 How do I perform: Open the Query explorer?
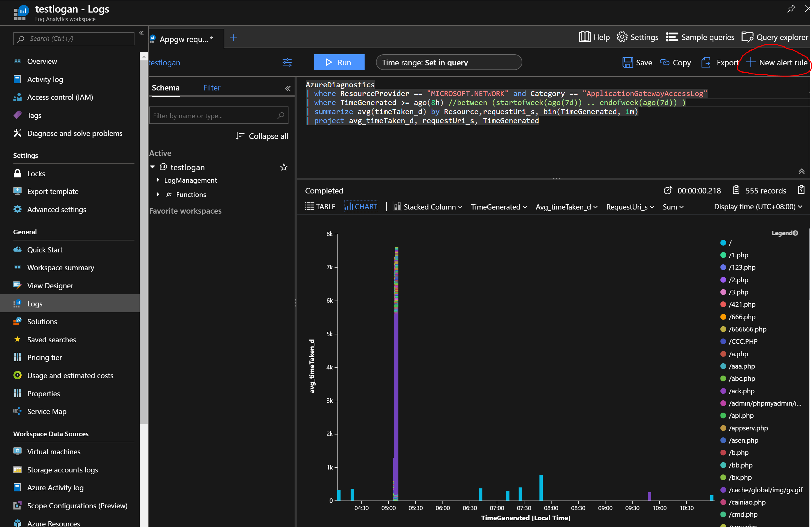point(775,37)
